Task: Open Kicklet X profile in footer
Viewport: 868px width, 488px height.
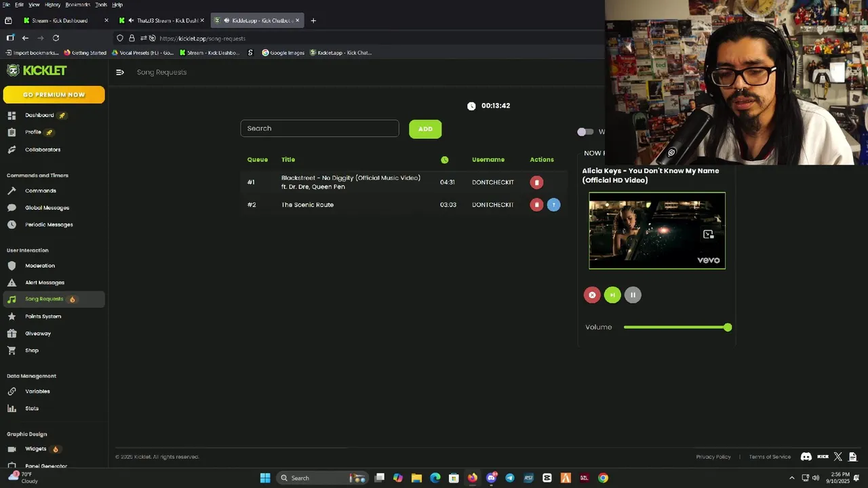Action: point(838,457)
